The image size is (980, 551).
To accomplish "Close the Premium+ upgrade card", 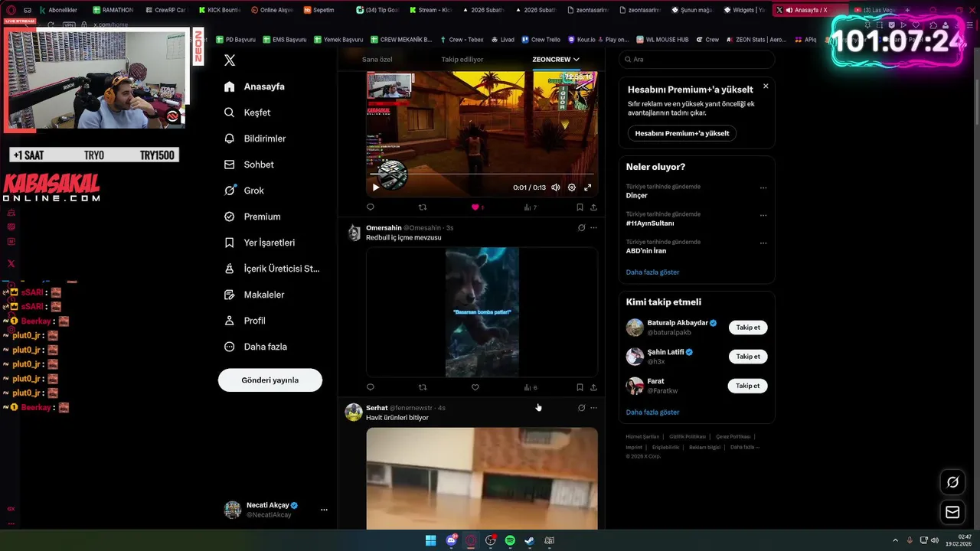I will [766, 86].
